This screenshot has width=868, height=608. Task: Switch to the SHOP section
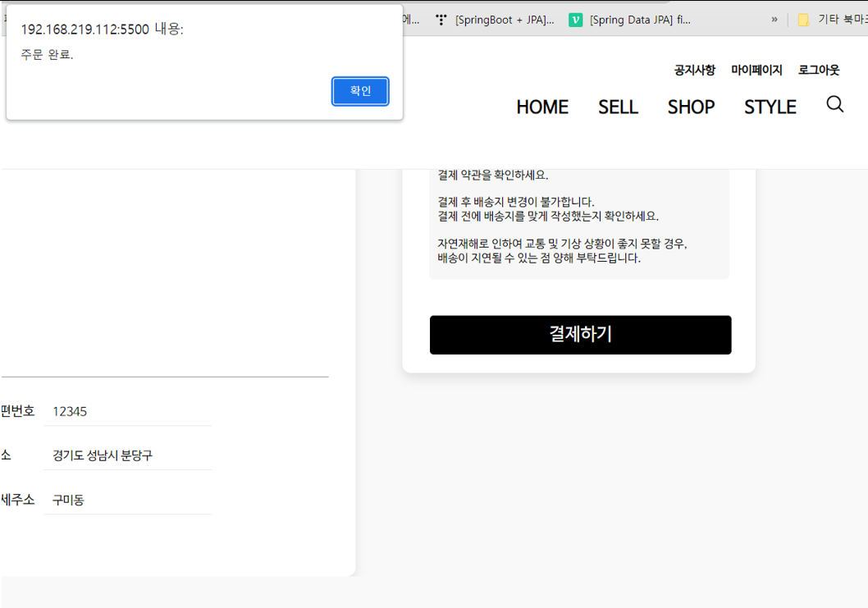pyautogui.click(x=691, y=107)
